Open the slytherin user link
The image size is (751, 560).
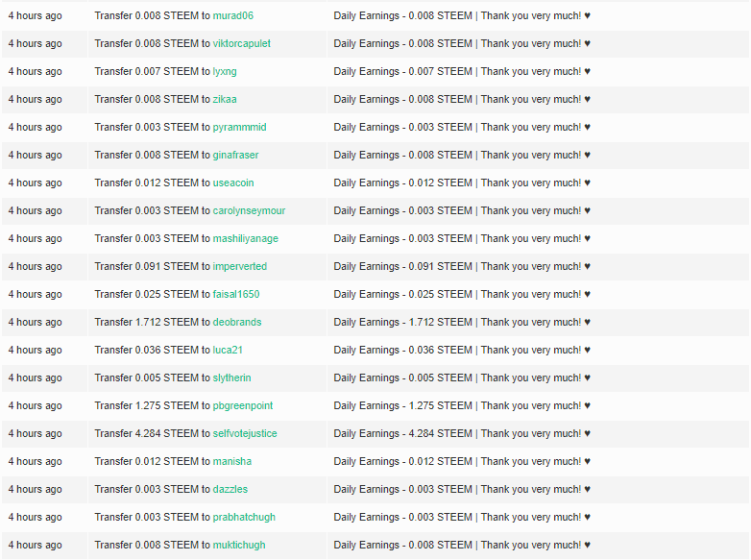click(x=231, y=377)
